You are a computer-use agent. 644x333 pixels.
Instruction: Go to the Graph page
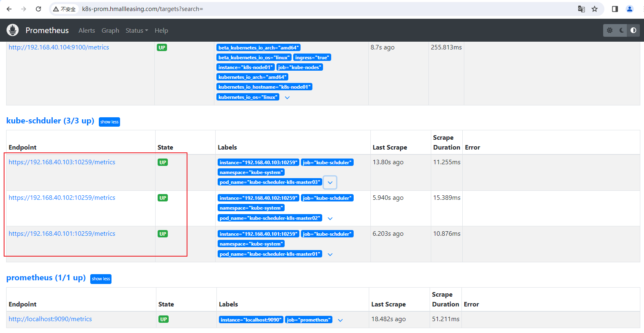coord(110,31)
